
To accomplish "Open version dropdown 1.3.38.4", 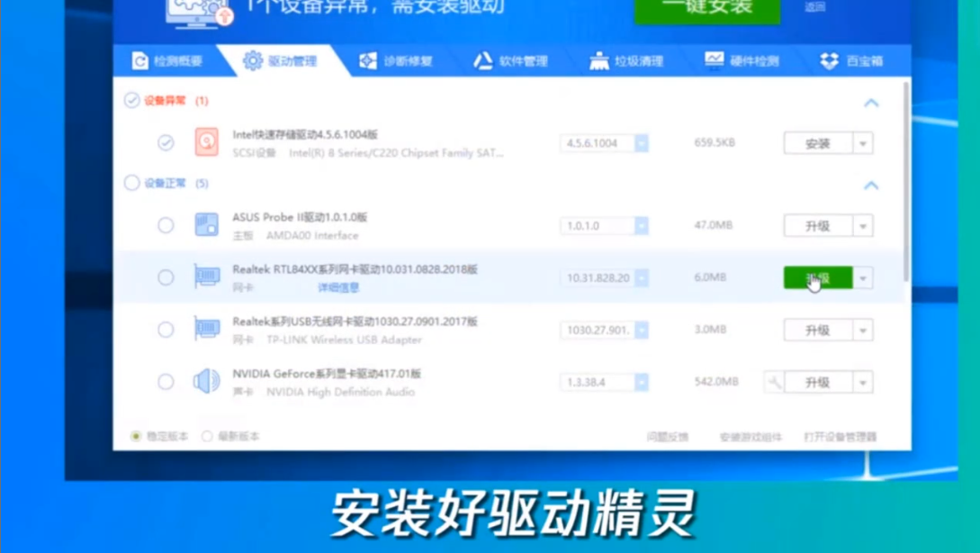I will coord(642,382).
